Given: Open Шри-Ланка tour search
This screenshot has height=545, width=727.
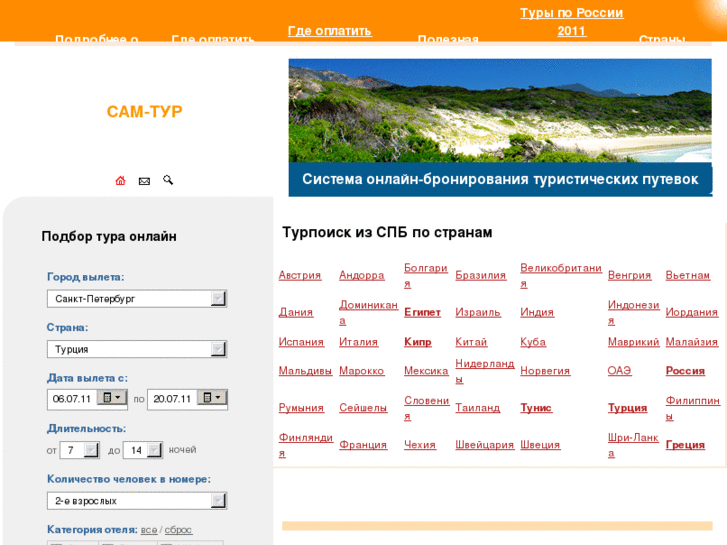Looking at the screenshot, I should click(x=633, y=445).
